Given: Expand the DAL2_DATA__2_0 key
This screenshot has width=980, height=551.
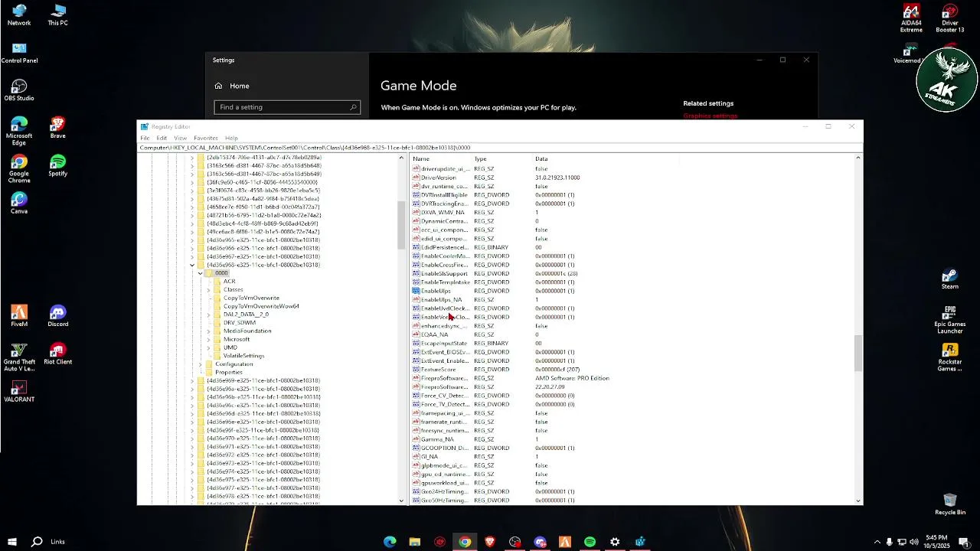Looking at the screenshot, I should point(209,315).
